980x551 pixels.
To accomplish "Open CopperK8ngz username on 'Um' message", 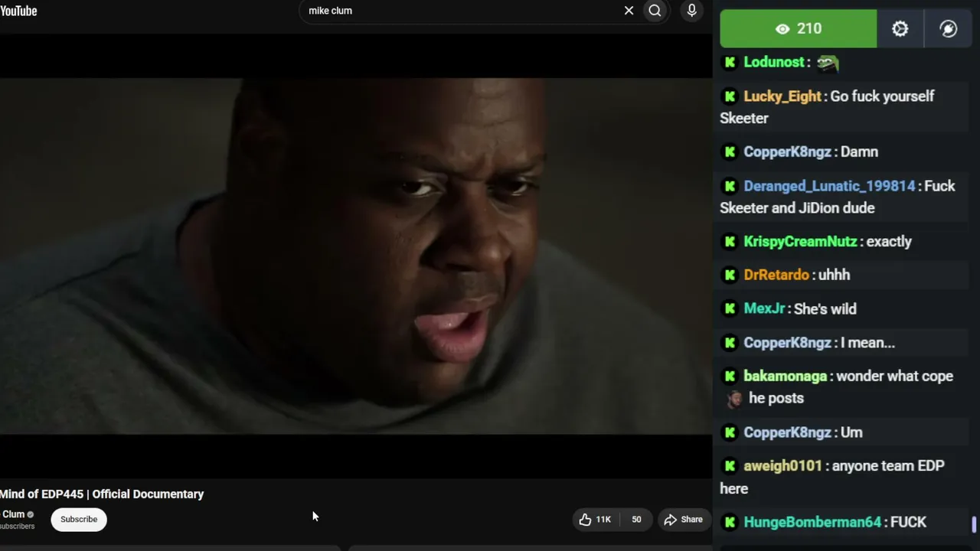I will click(787, 432).
